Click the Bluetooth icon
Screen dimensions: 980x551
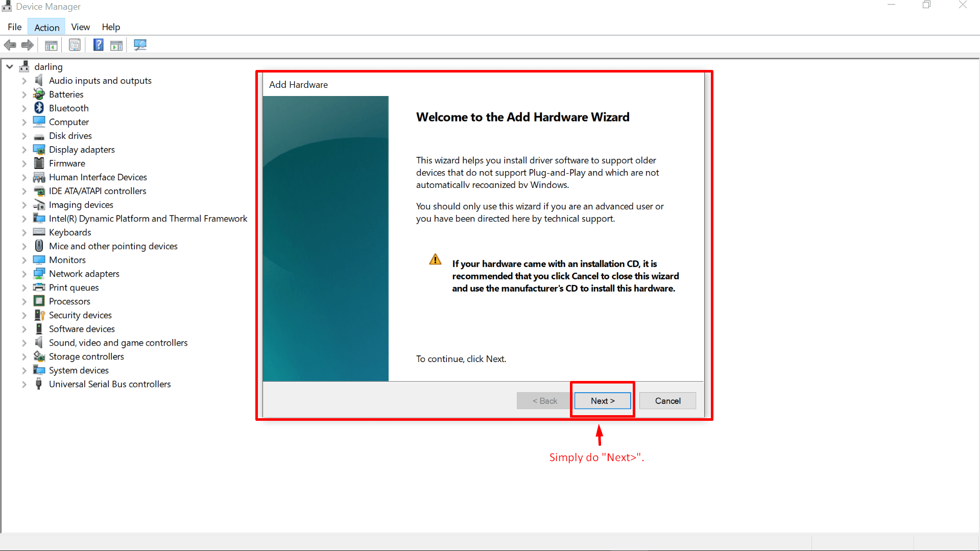(39, 108)
